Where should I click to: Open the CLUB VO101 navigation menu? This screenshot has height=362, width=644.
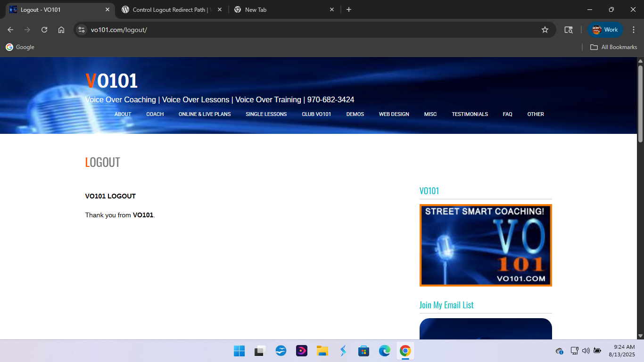316,114
